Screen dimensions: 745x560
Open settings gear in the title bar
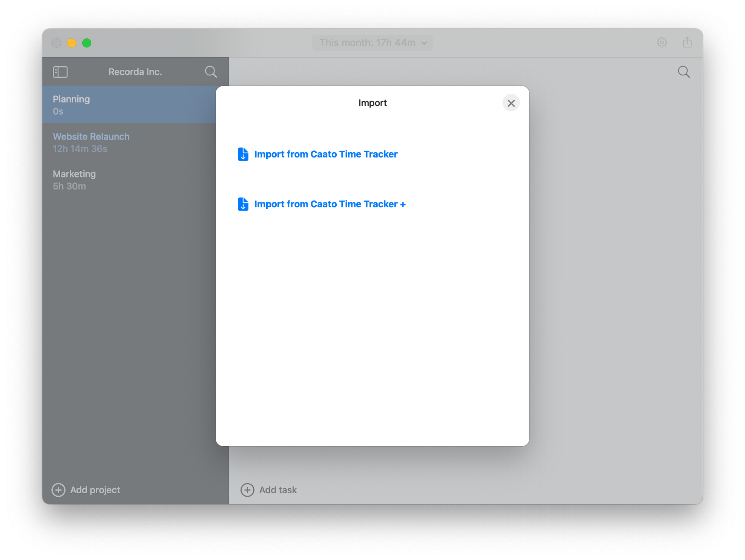662,42
